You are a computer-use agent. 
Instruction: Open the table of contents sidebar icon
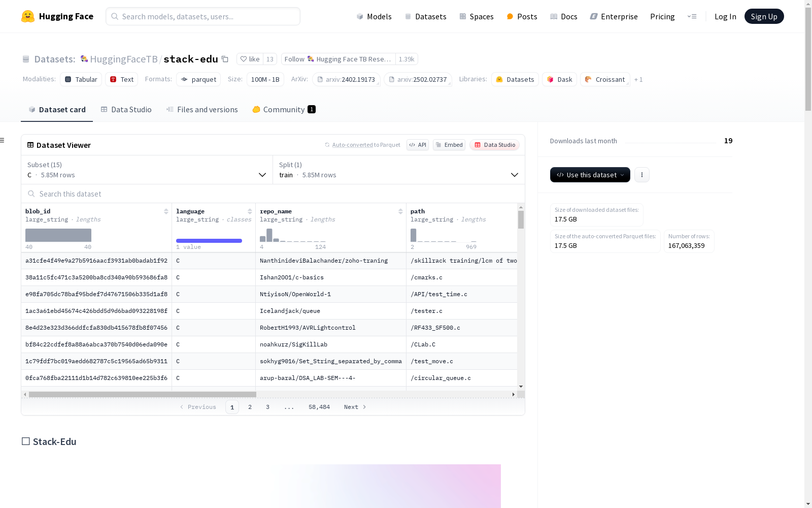point(3,140)
